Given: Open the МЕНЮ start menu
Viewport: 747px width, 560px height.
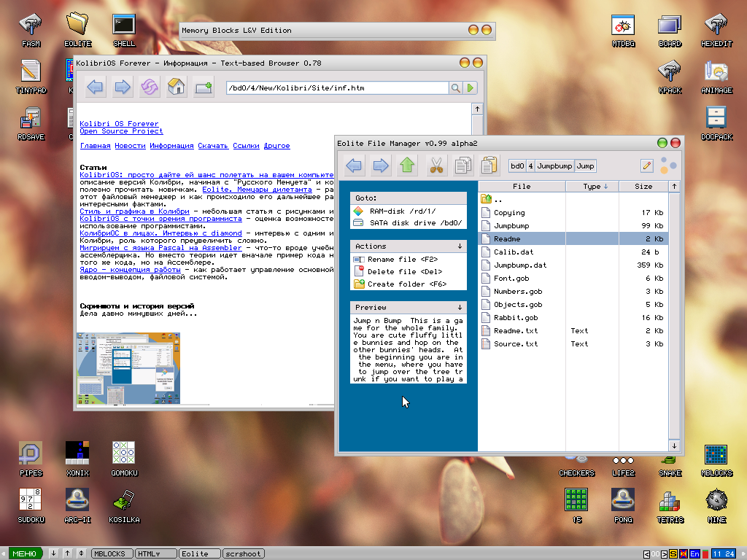Looking at the screenshot, I should coord(25,554).
